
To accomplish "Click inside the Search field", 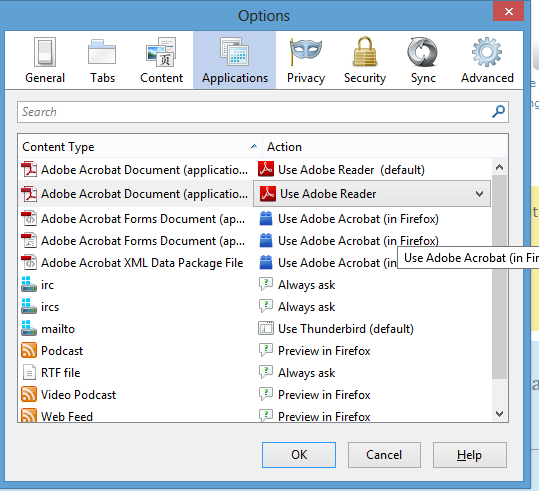I will coord(254,112).
